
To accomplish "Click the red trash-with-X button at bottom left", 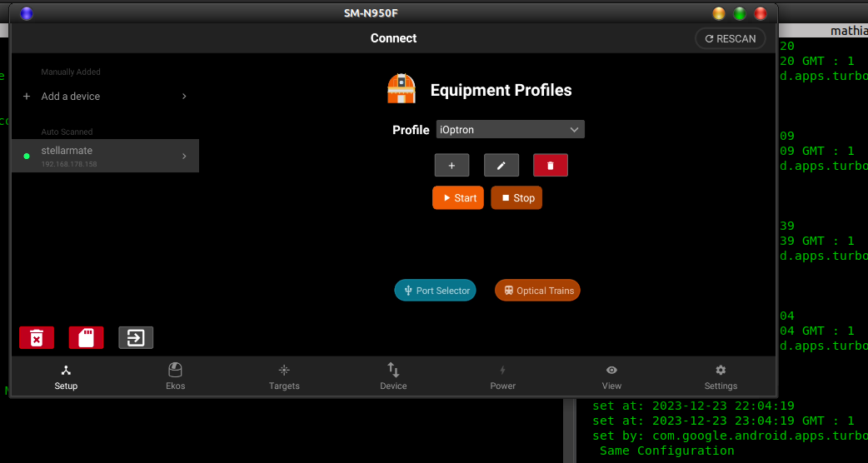I will (37, 337).
